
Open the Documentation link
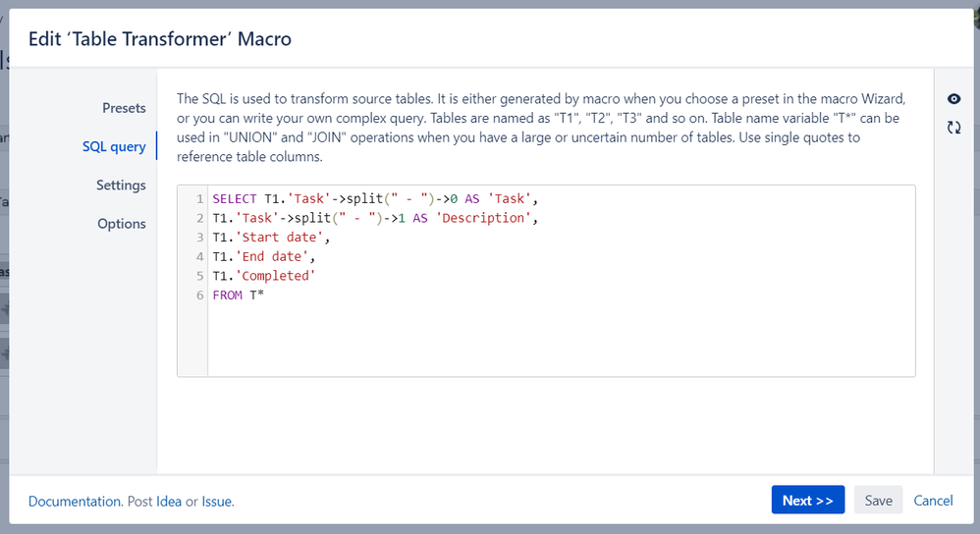coord(75,502)
